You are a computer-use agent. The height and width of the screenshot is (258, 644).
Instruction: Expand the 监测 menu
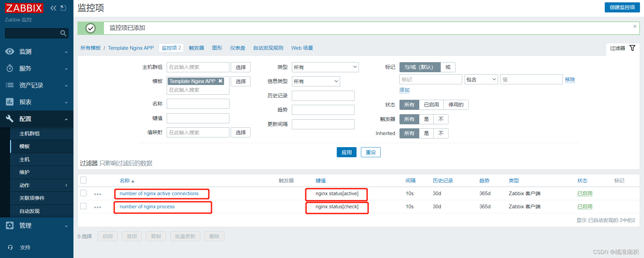click(x=66, y=52)
